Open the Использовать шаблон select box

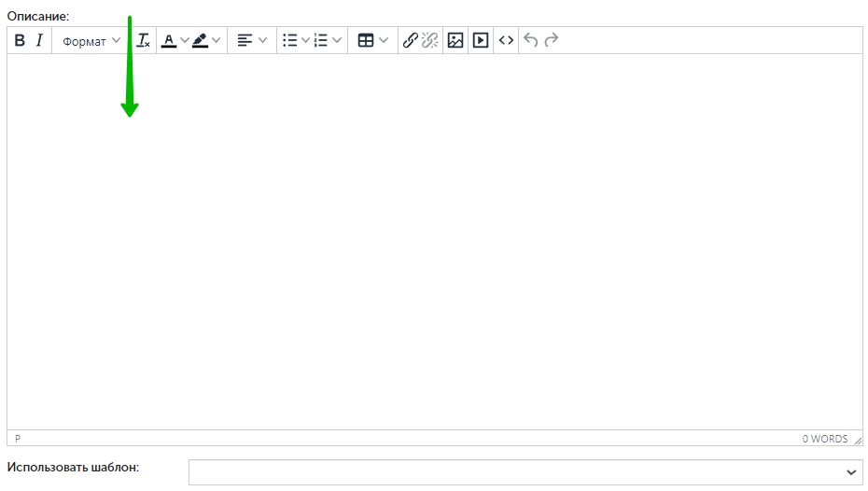pyautogui.click(x=525, y=472)
